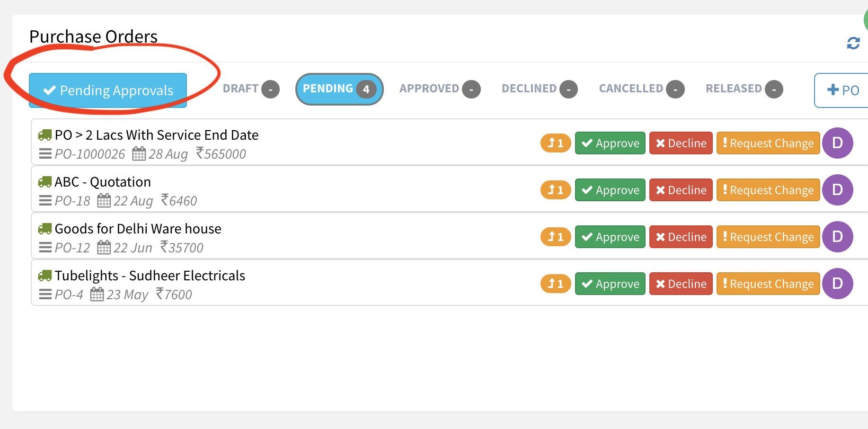Request Change on Tubelights - Sudheer Electricals
Screen dimensions: 868x429
768,284
